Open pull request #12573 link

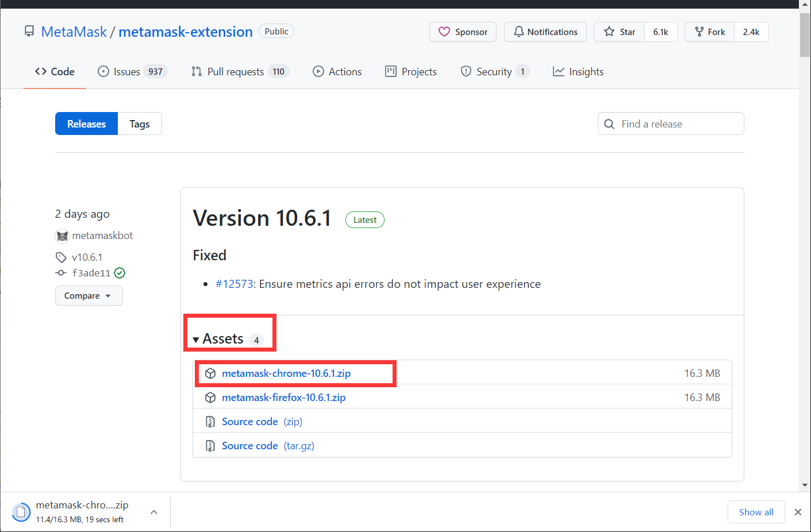[235, 284]
